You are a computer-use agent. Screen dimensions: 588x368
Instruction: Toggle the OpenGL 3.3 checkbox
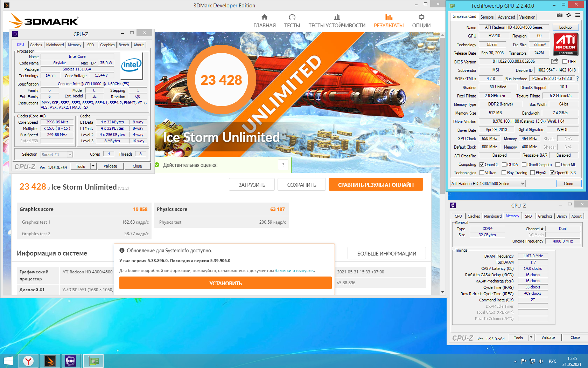coord(552,173)
